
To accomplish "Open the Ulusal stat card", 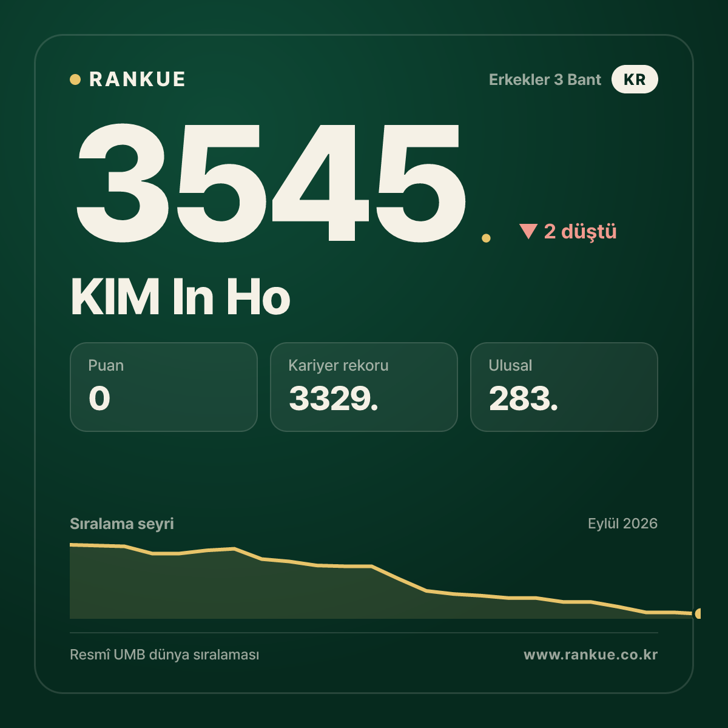I will 564,387.
